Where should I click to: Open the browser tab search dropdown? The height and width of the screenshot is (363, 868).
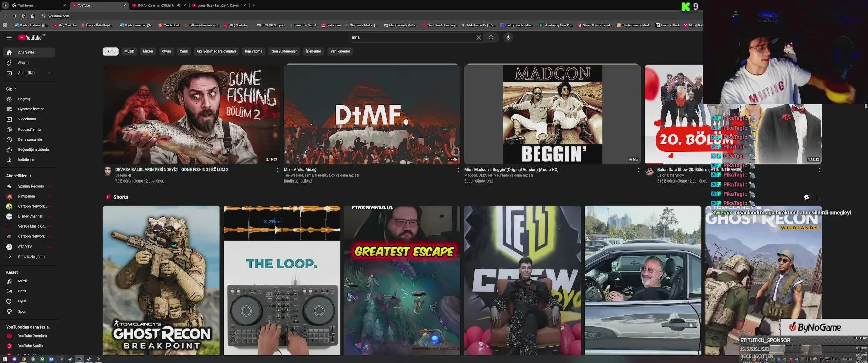pyautogui.click(x=5, y=5)
